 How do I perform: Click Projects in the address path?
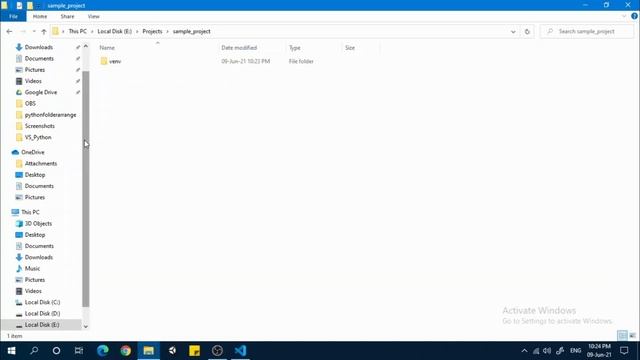[152, 31]
